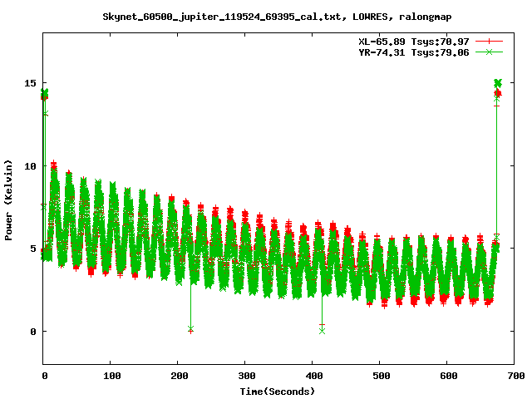Click the x-axis tick label 500
The height and width of the screenshot is (399, 532).
pyautogui.click(x=381, y=376)
